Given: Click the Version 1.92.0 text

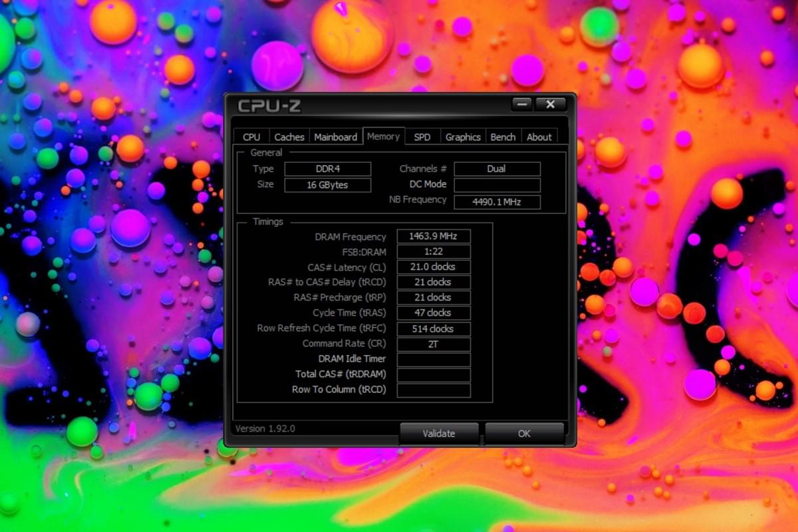Looking at the screenshot, I should pyautogui.click(x=265, y=428).
